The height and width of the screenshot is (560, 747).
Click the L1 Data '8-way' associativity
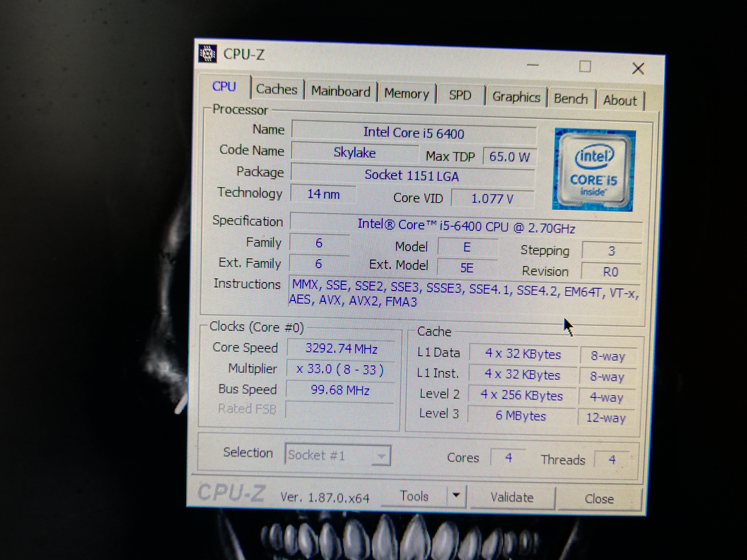(608, 356)
